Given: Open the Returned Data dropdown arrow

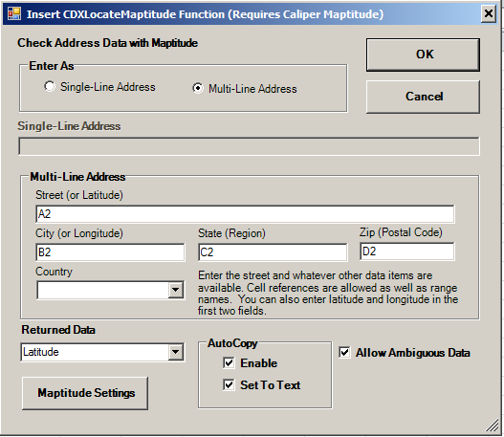Looking at the screenshot, I should pyautogui.click(x=176, y=352).
